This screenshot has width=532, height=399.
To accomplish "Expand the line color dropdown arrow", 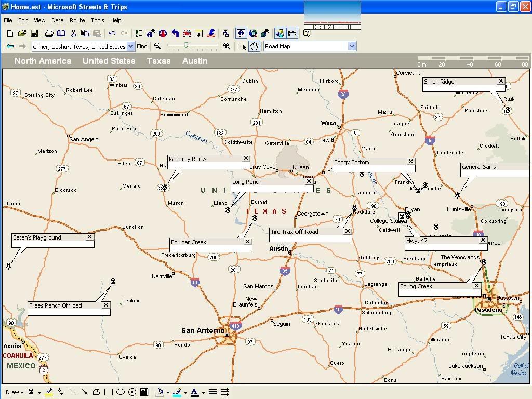I will point(185,393).
